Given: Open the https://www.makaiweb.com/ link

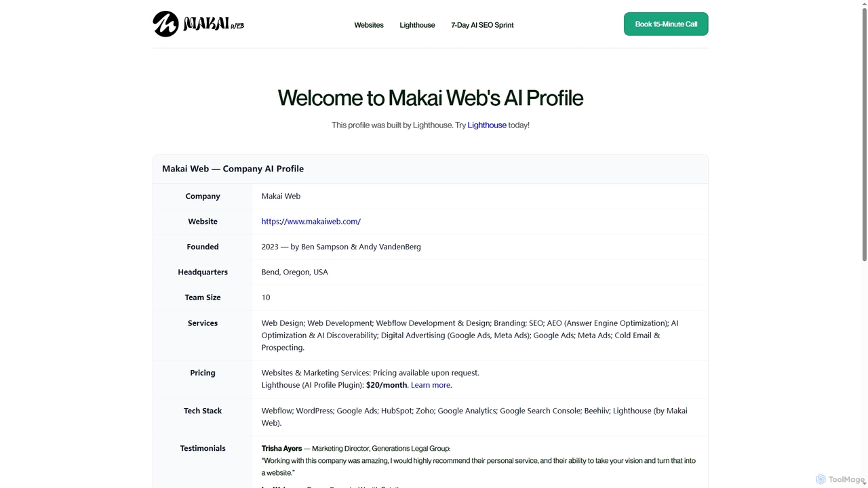Looking at the screenshot, I should tap(311, 222).
